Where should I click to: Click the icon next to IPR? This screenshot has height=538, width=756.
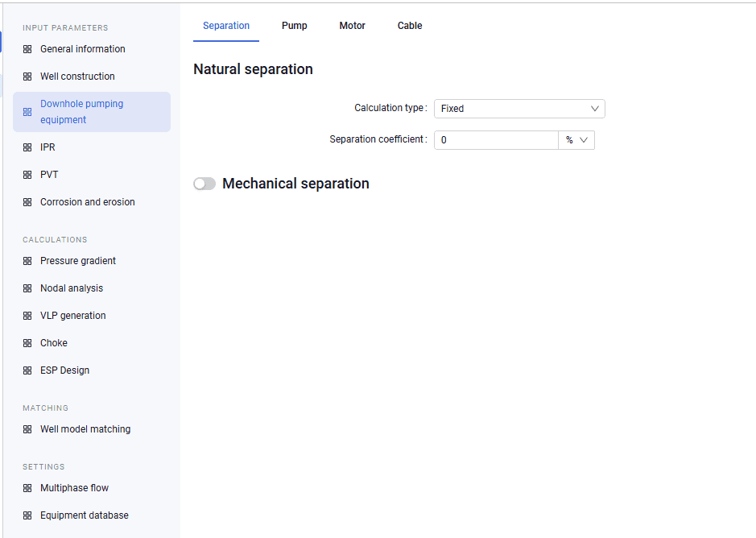coord(27,147)
